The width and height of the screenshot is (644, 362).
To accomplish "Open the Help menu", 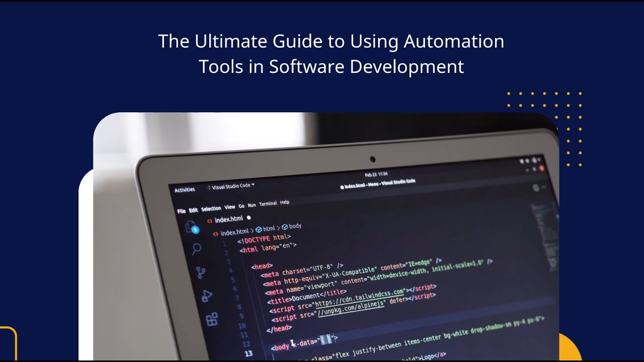I will (285, 202).
